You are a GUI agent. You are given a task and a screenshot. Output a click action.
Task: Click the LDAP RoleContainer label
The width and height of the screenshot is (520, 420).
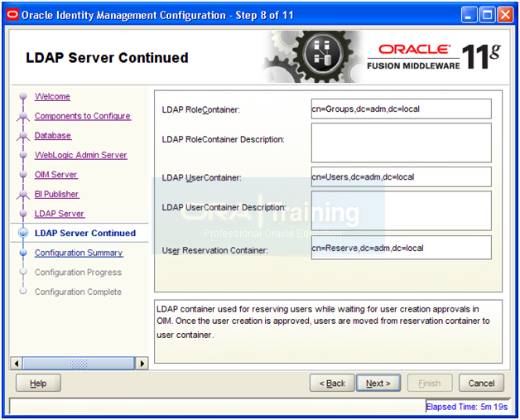point(200,110)
